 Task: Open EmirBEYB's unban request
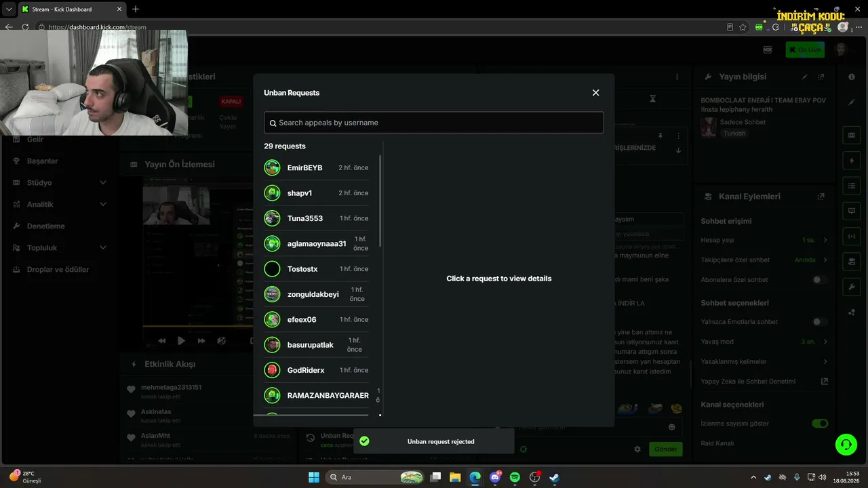317,167
